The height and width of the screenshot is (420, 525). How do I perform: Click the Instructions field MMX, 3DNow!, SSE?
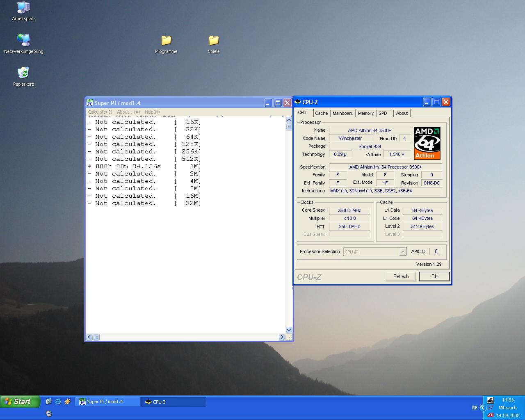[x=386, y=191]
